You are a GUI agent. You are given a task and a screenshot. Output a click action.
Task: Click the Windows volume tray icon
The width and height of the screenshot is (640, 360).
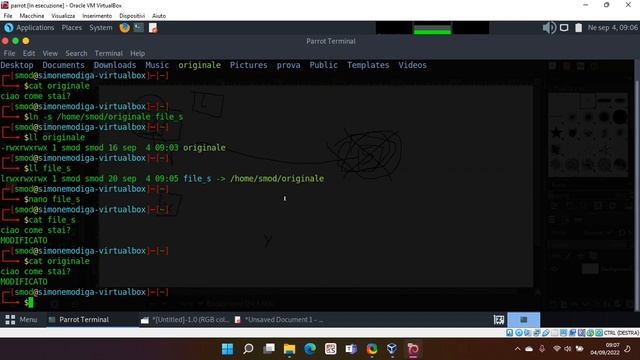[x=567, y=349]
